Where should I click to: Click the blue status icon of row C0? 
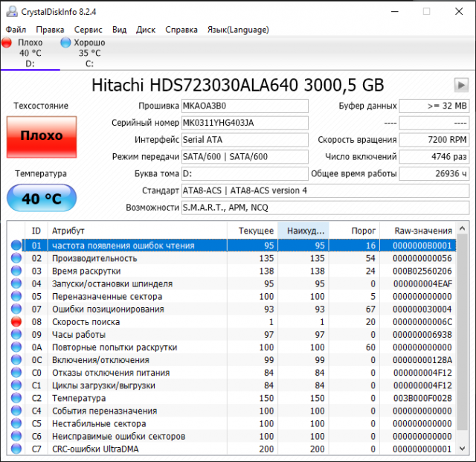[x=16, y=373]
